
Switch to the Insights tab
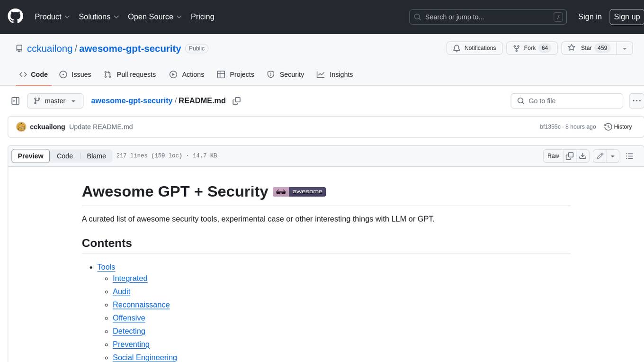coord(335,74)
